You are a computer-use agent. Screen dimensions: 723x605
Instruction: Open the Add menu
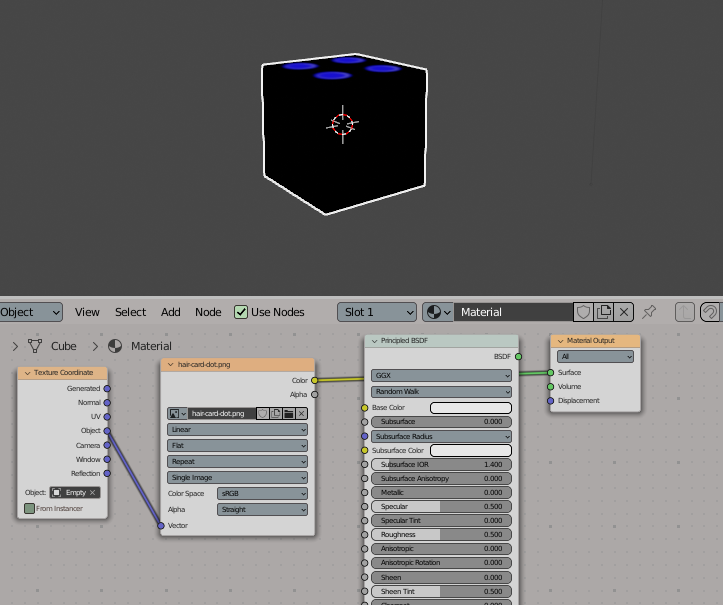pos(171,312)
